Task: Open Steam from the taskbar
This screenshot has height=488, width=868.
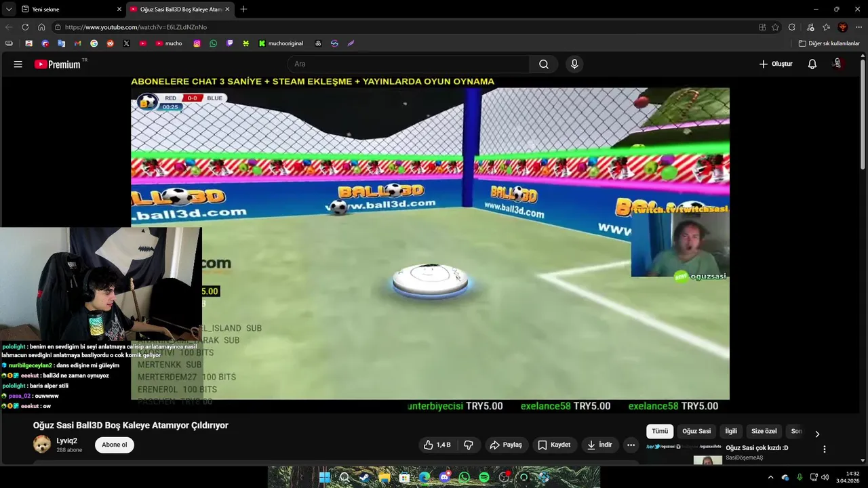Action: coord(364,477)
